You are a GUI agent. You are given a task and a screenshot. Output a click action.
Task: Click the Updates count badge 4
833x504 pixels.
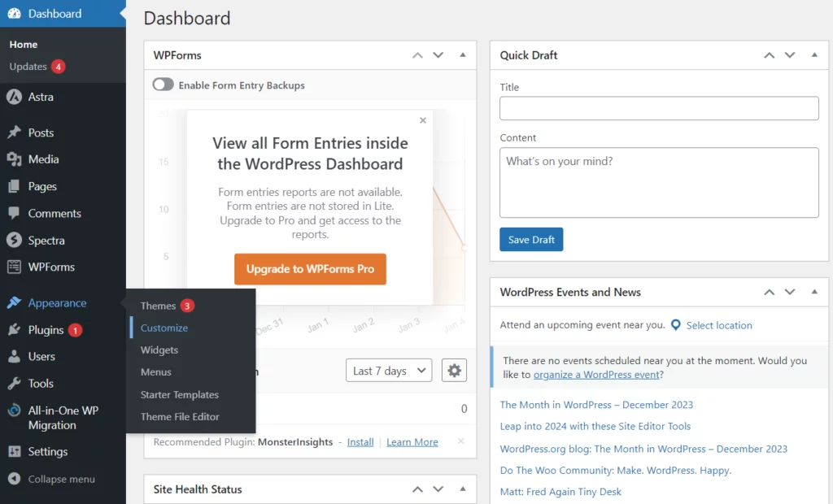tap(59, 67)
